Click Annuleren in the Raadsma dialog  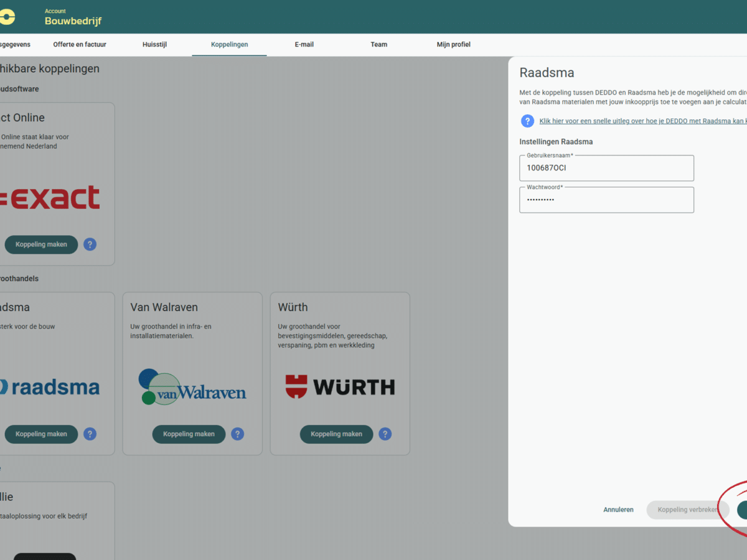click(x=618, y=510)
